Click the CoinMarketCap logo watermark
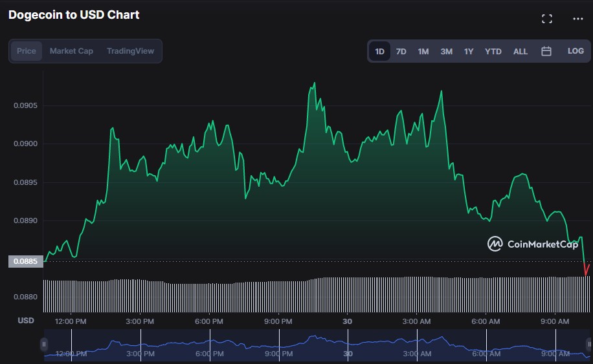Screen dimensions: 593x364 click(x=533, y=244)
